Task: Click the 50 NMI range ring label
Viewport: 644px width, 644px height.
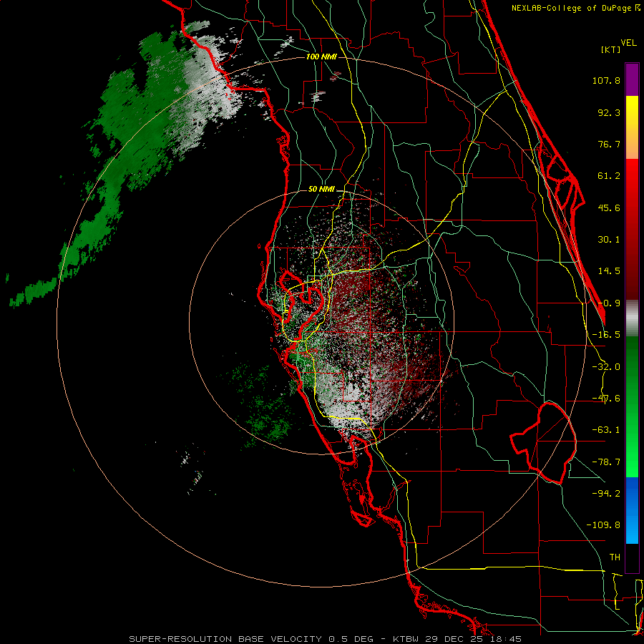Action: click(x=321, y=190)
